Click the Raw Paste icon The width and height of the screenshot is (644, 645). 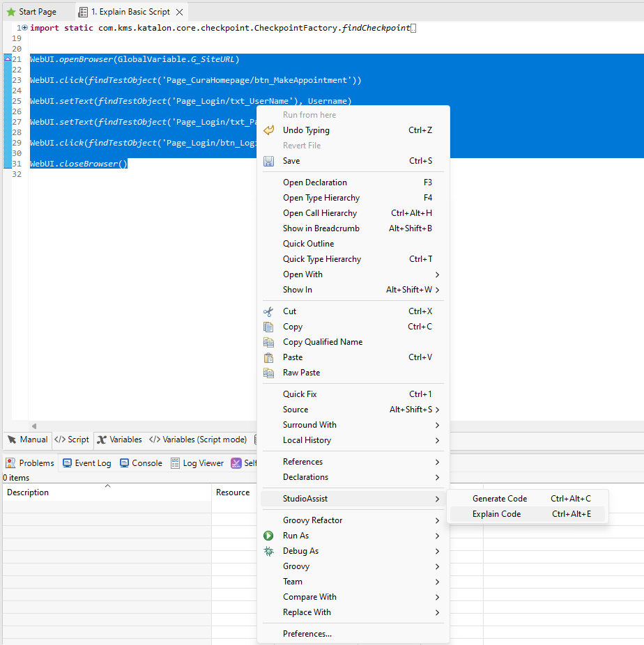[268, 373]
